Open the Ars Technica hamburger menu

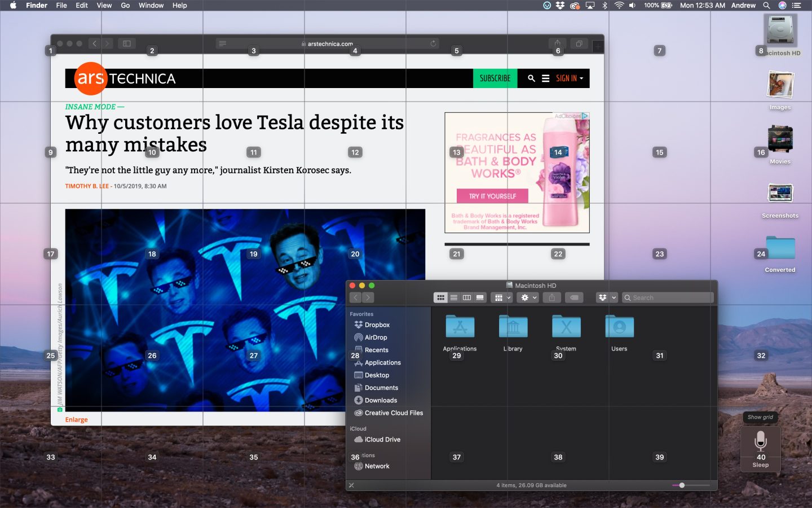(x=545, y=78)
